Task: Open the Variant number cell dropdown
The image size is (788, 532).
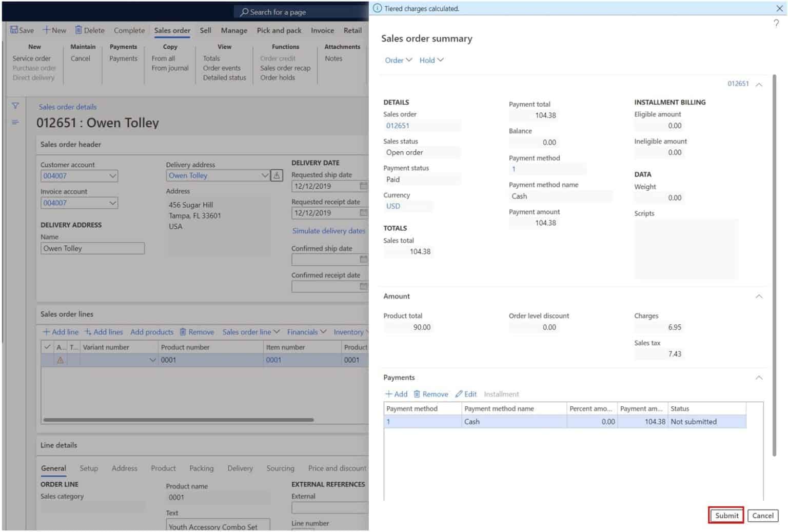Action: (152, 360)
